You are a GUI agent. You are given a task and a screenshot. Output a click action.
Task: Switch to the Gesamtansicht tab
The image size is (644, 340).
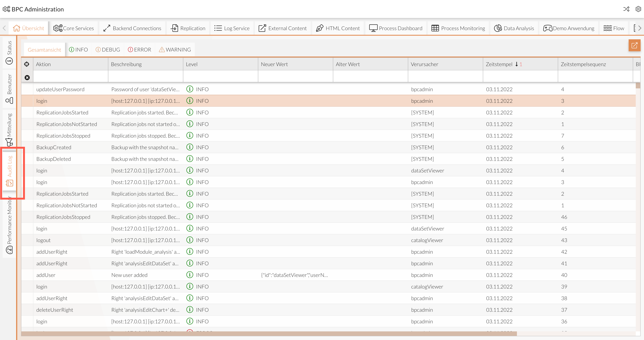[44, 49]
